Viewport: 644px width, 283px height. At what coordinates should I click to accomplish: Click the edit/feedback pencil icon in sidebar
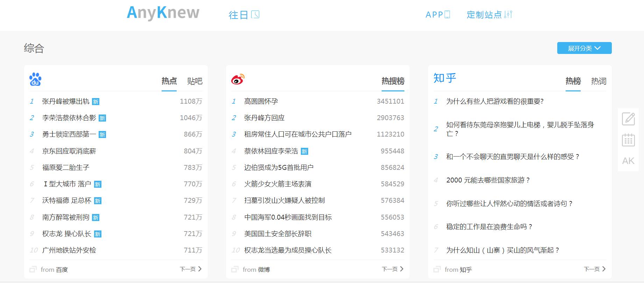pyautogui.click(x=628, y=119)
